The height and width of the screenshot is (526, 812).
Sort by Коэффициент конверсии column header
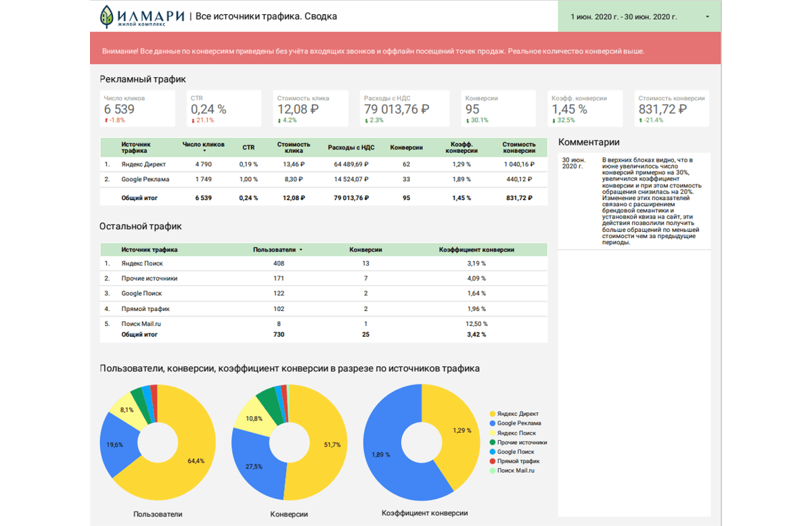pos(476,249)
